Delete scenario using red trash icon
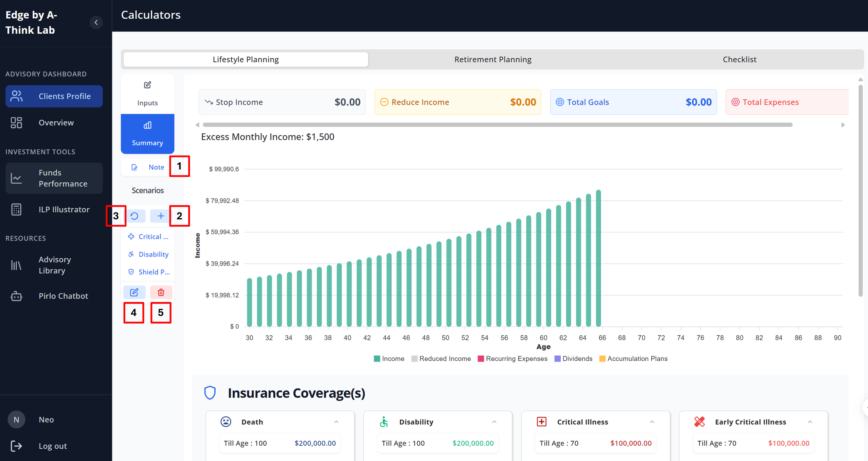Image resolution: width=868 pixels, height=461 pixels. tap(161, 292)
